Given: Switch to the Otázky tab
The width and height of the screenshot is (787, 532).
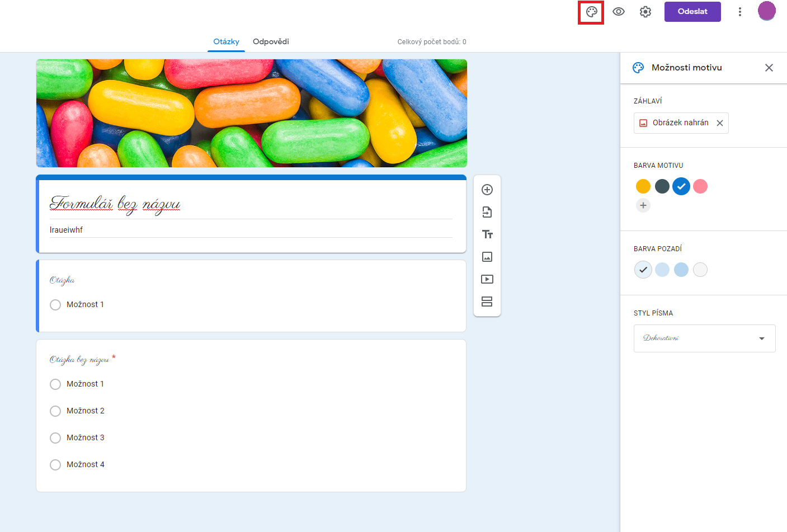Looking at the screenshot, I should [x=226, y=41].
